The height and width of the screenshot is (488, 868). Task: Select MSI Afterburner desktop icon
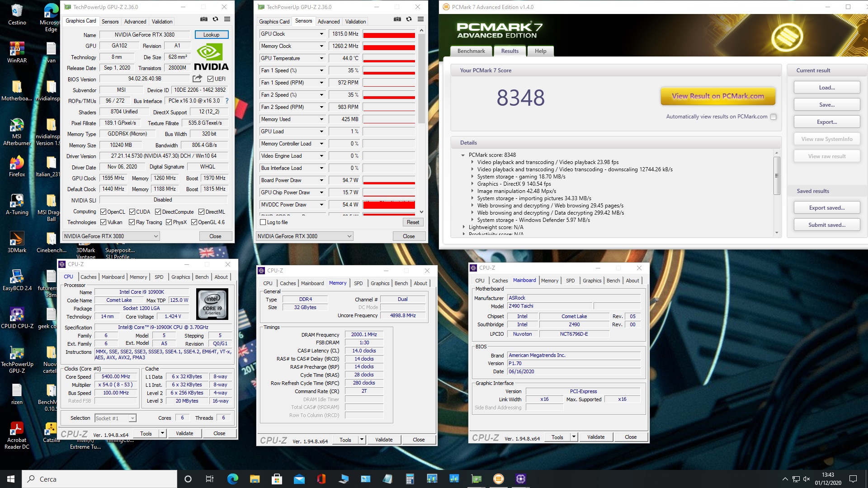17,132
